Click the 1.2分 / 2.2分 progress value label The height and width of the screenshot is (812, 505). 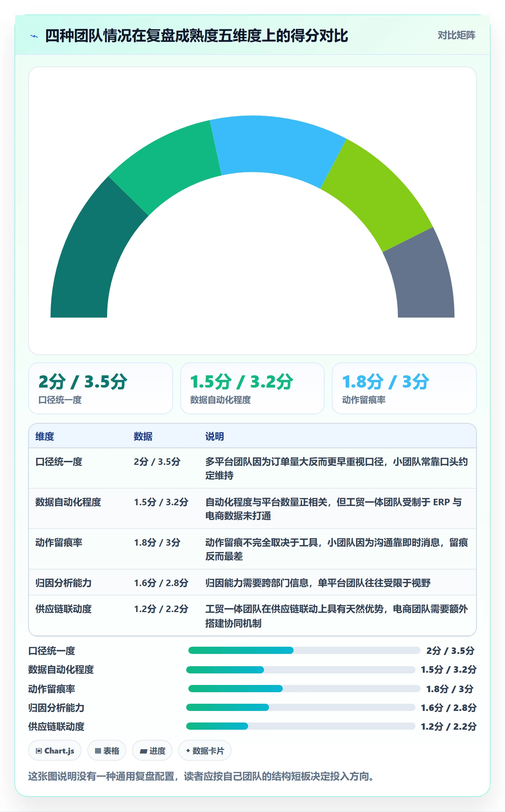click(x=449, y=726)
